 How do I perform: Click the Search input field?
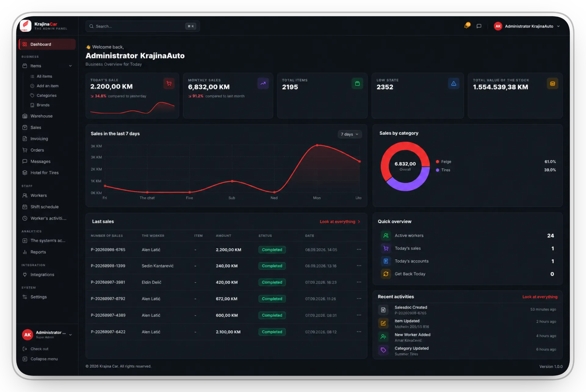143,26
